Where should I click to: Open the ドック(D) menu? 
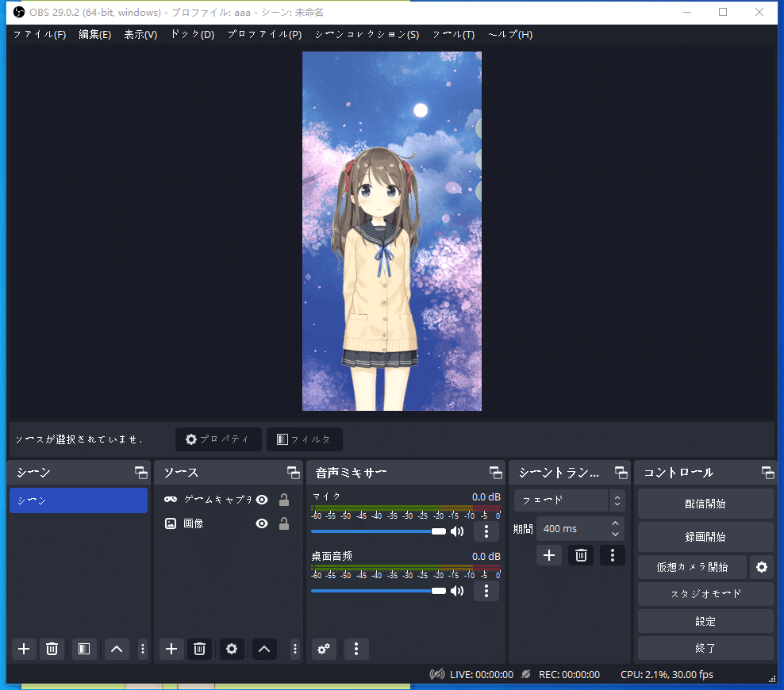(193, 34)
